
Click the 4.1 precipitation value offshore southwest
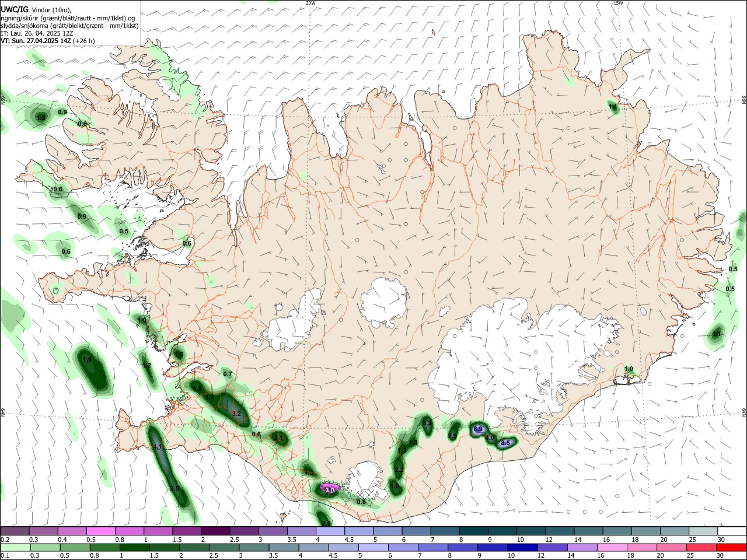pyautogui.click(x=157, y=447)
